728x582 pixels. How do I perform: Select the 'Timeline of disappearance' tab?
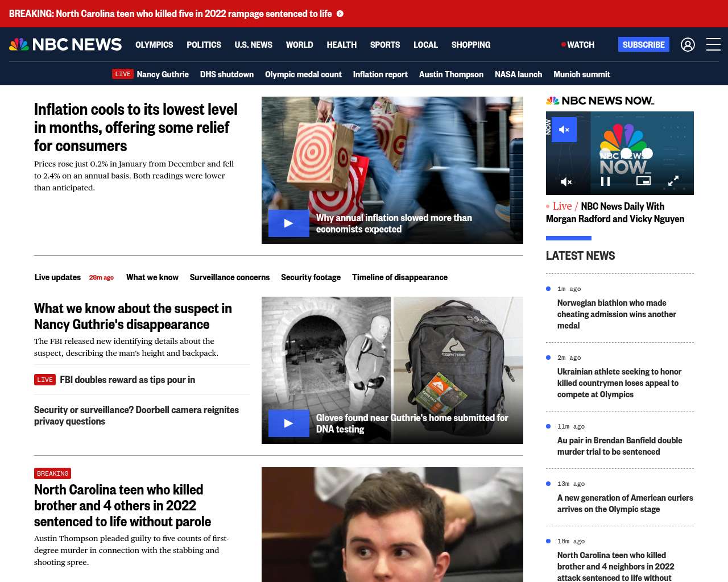400,277
